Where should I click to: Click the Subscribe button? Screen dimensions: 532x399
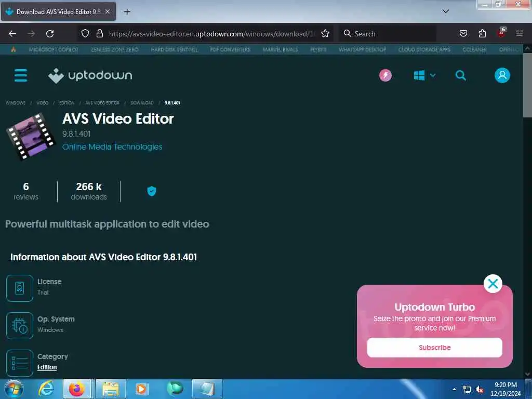pos(435,348)
